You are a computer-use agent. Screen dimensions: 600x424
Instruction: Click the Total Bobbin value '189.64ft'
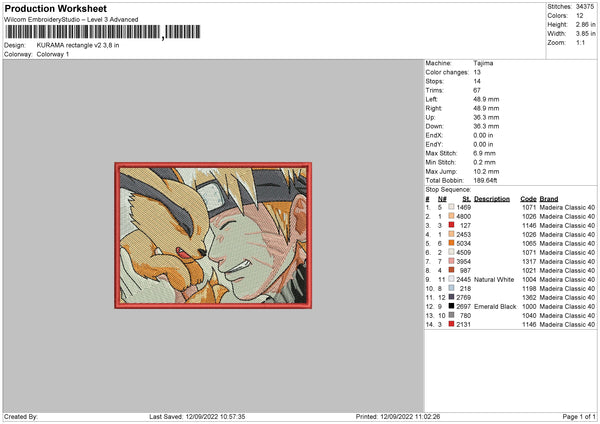[485, 181]
